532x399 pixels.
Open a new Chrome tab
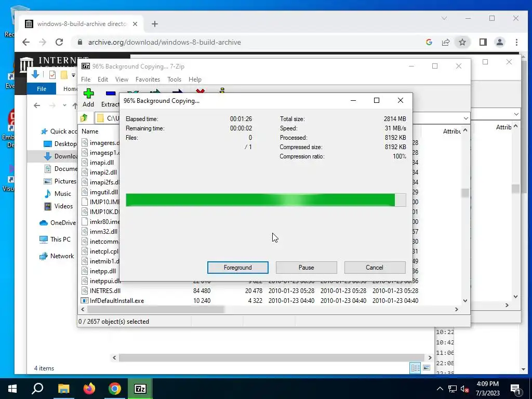click(x=155, y=24)
